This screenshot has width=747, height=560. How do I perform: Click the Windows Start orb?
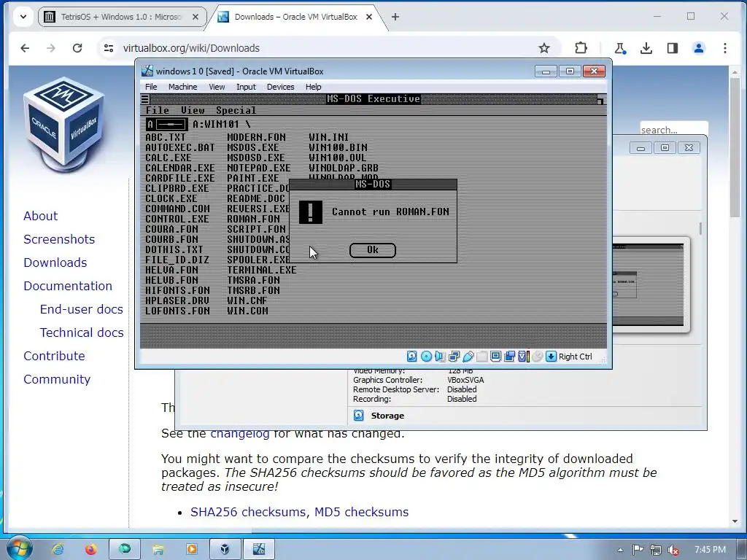[20, 548]
